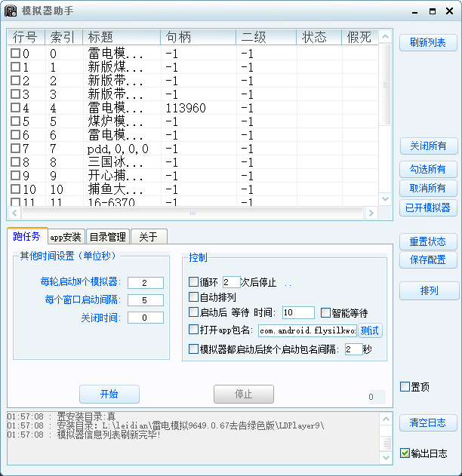Screen dimensions: 462x476
Task: Click the 索引 column header
Action: click(63, 37)
